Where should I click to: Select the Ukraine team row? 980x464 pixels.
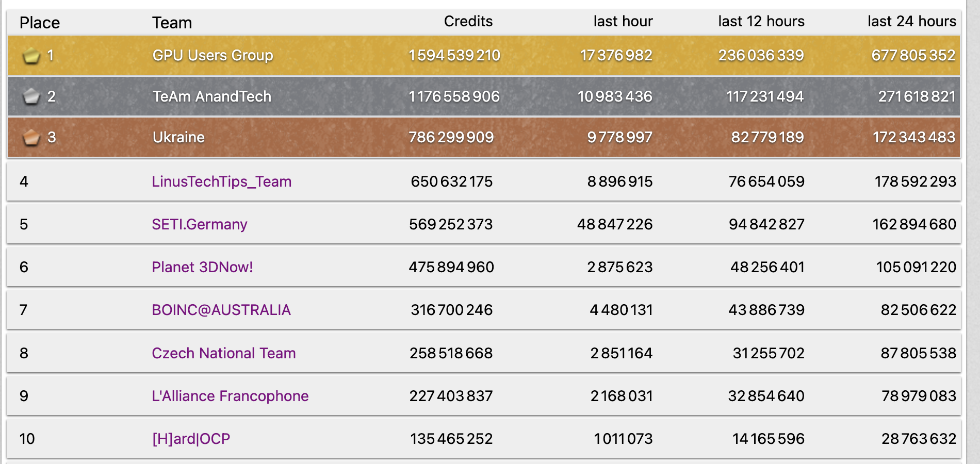click(483, 137)
